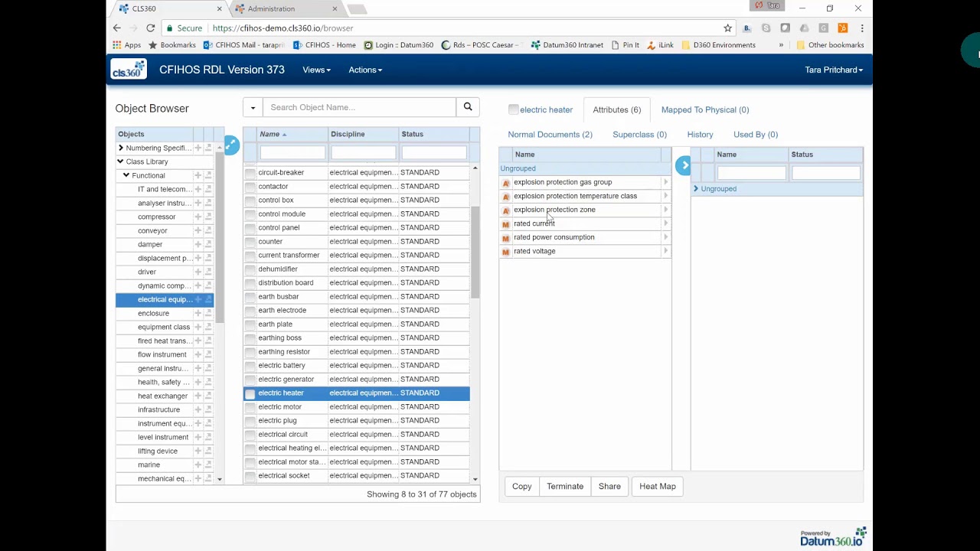This screenshot has height=551, width=980.
Task: Click the Copy button
Action: (x=522, y=486)
